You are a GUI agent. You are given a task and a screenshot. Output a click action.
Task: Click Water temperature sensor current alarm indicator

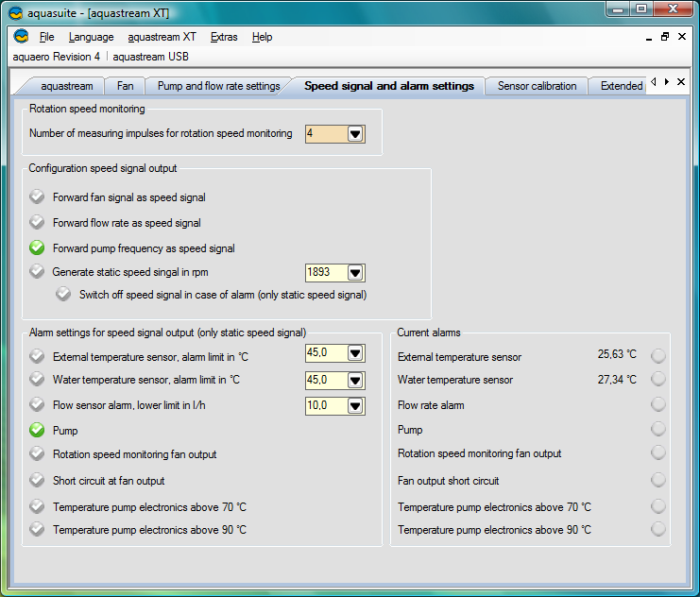coord(658,379)
